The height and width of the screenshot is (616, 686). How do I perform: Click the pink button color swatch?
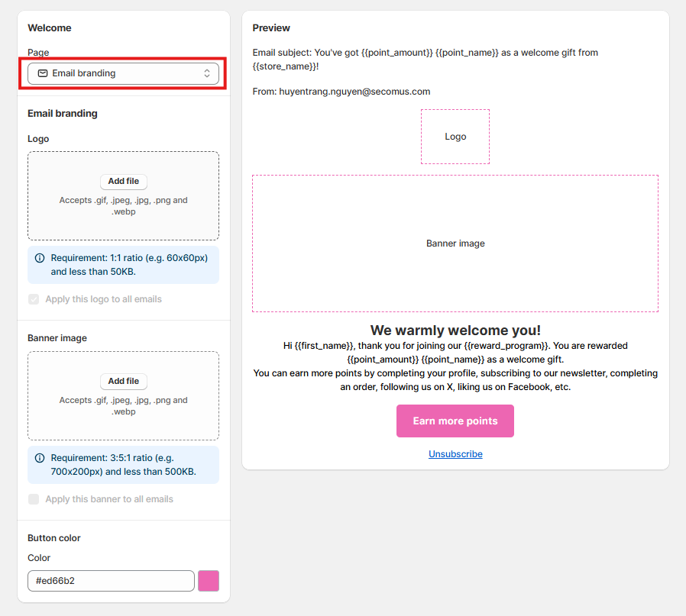[208, 581]
